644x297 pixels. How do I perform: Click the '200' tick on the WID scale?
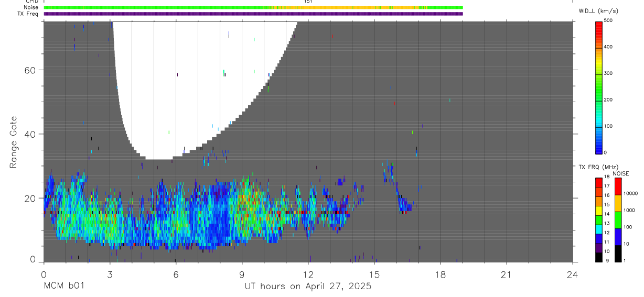click(x=608, y=101)
